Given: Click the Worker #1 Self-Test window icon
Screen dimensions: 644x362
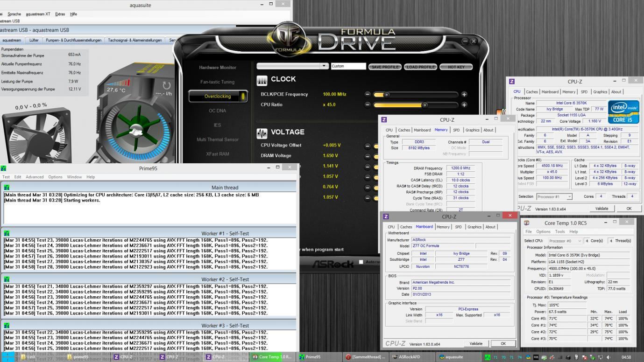Looking at the screenshot, I should tap(7, 233).
